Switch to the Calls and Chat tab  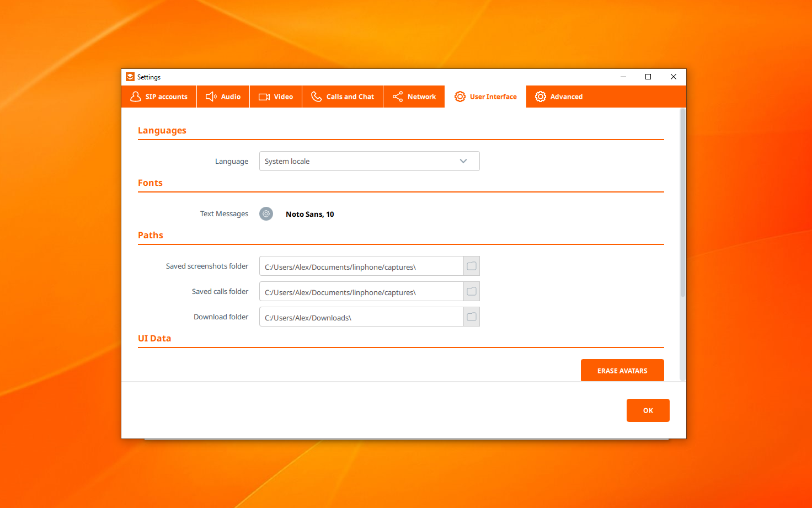point(343,97)
